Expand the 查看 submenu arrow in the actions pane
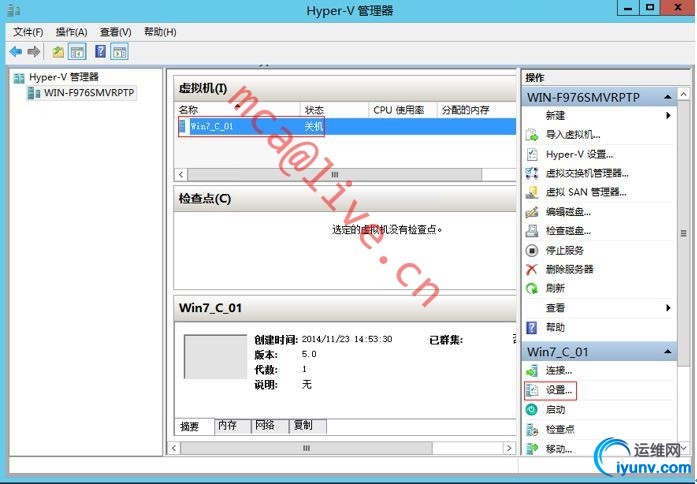This screenshot has width=697, height=484. click(x=668, y=308)
